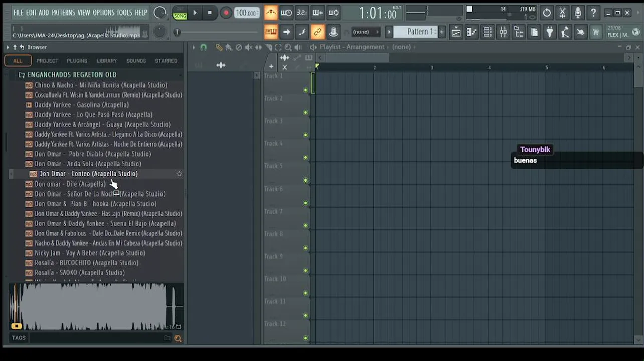Switch to STARRED browser tab

pos(166,61)
